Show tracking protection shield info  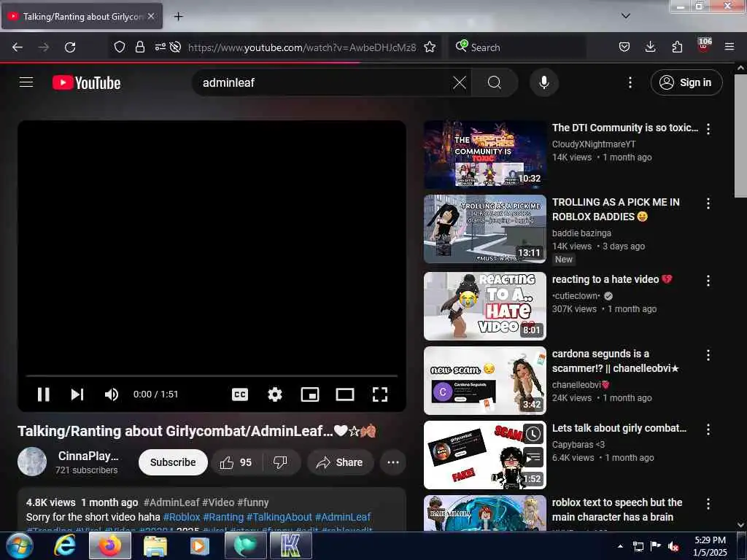click(120, 47)
